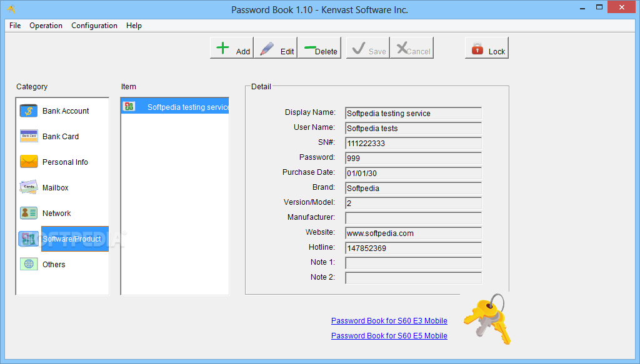Lock the password book
The height and width of the screenshot is (364, 640).
point(486,48)
